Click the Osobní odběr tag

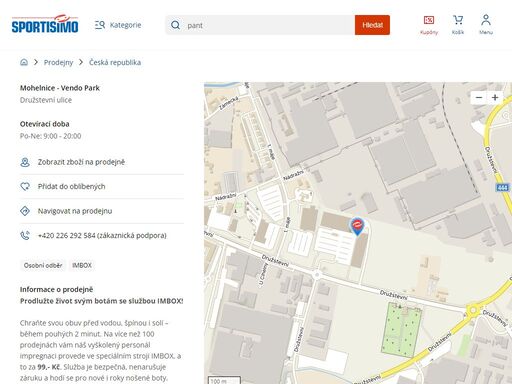[43, 266]
